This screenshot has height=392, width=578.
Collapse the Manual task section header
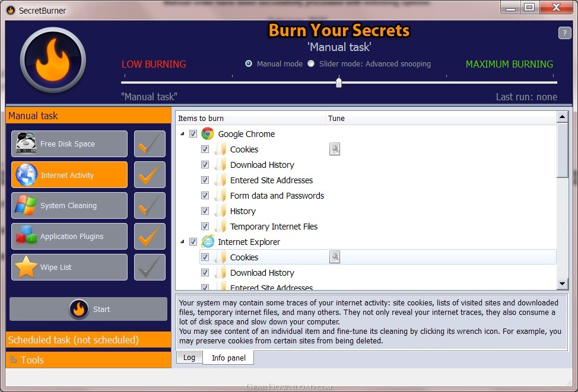click(x=88, y=116)
